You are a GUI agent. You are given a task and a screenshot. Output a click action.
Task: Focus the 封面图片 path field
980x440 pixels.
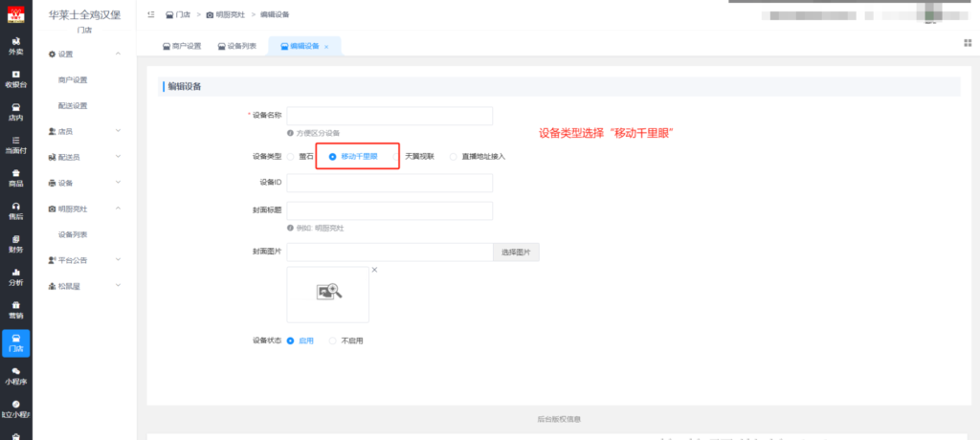click(390, 253)
